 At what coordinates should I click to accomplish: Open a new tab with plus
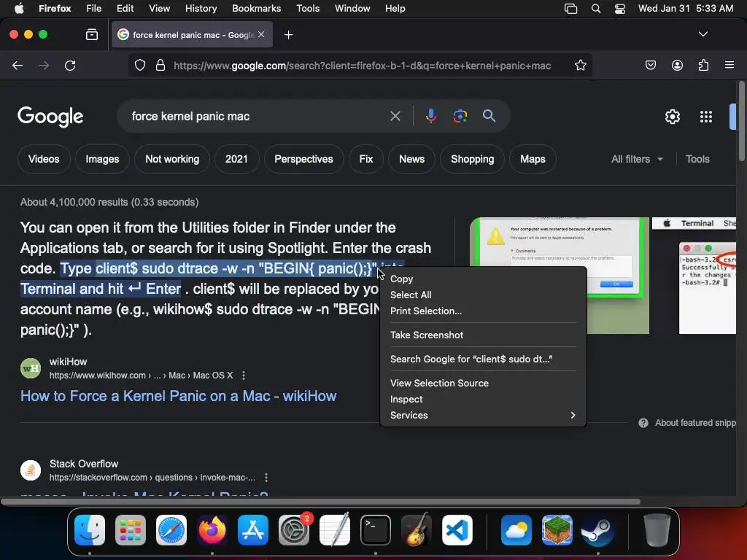coord(288,35)
